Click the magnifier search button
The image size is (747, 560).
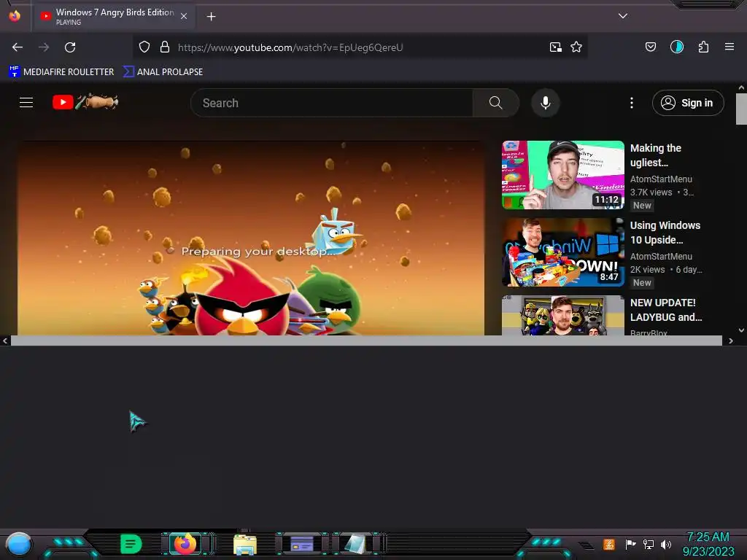pyautogui.click(x=495, y=103)
